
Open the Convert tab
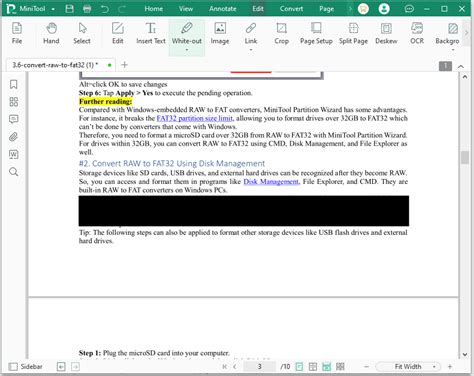point(291,9)
